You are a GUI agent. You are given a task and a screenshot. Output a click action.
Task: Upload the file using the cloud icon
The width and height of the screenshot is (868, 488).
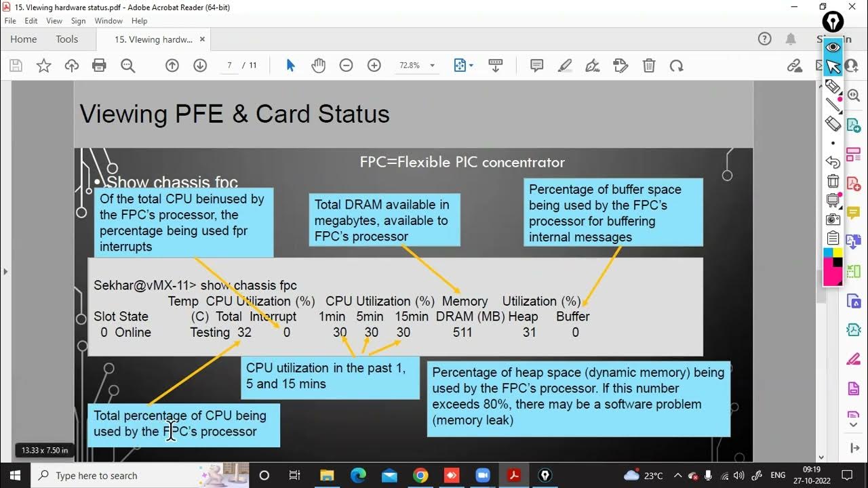72,66
